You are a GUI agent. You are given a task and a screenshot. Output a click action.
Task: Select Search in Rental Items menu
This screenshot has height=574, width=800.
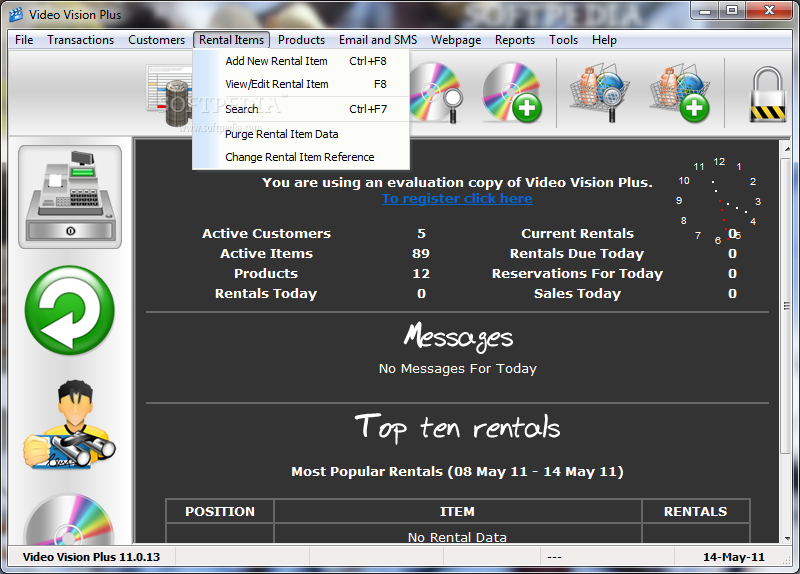(x=301, y=109)
